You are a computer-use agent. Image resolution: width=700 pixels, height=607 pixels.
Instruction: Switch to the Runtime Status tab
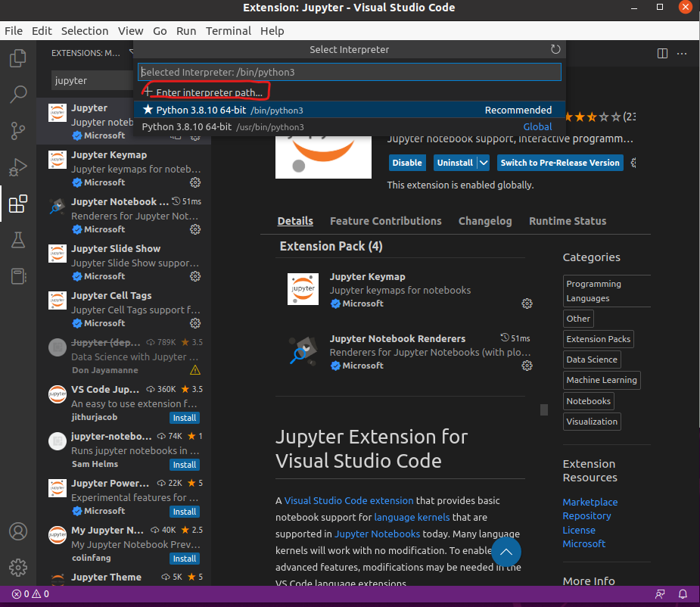pyautogui.click(x=568, y=221)
